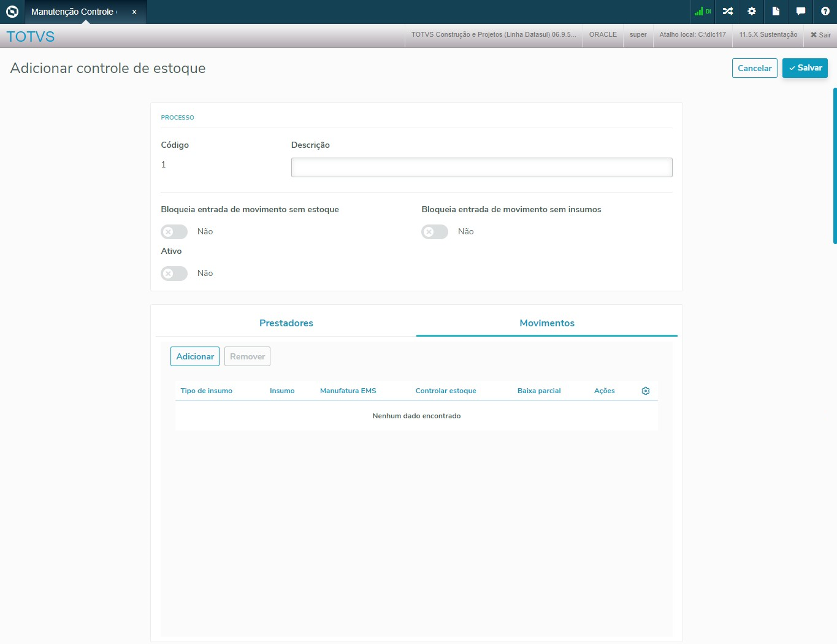Open the chat bubble icon
Image resolution: width=837 pixels, height=644 pixels.
[801, 12]
